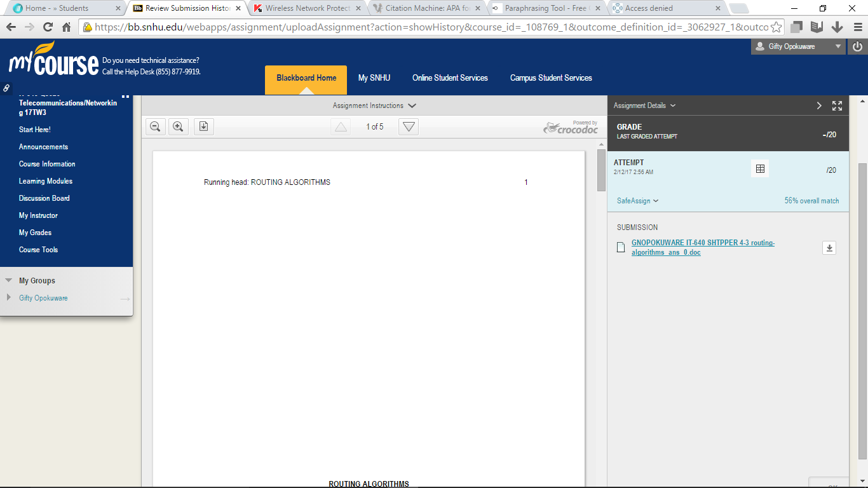Open the Assignment Details dropdown
Screen dimensions: 868x488
click(644, 105)
